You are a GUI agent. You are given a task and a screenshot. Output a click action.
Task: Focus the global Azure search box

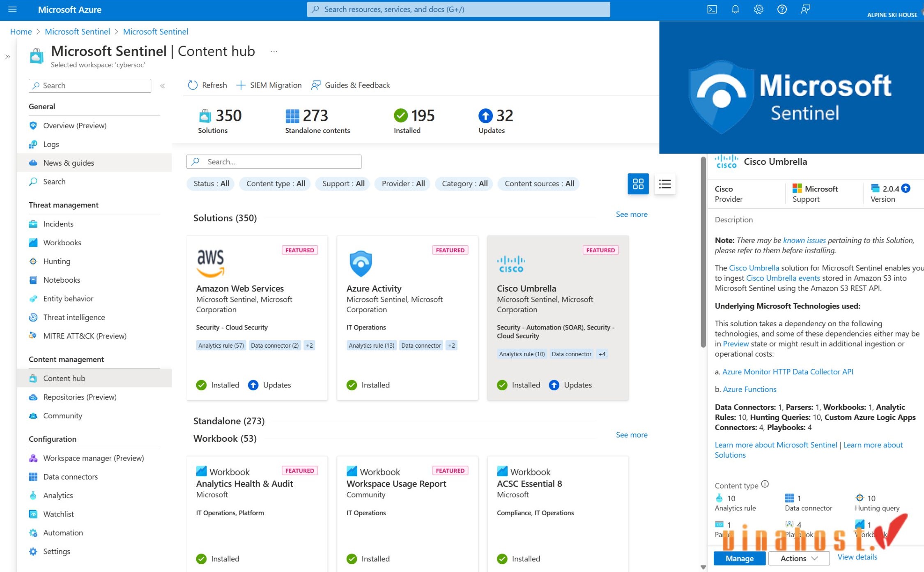click(458, 9)
